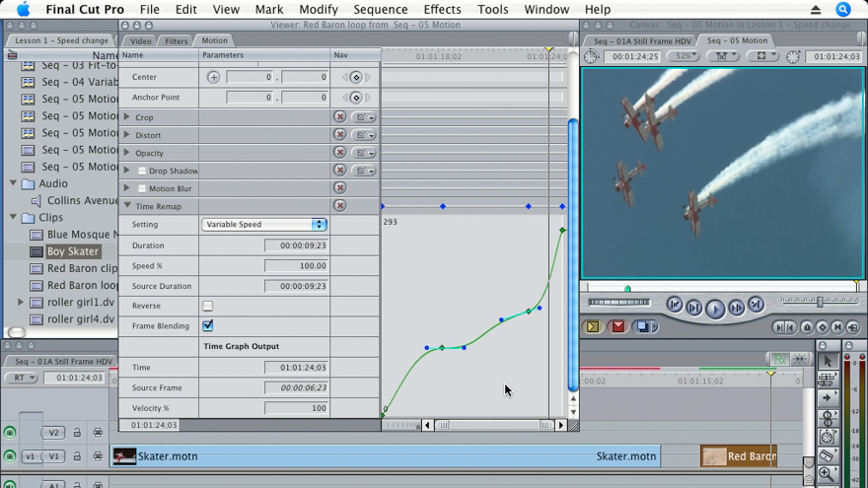Add a keyframe for Center parameter
This screenshot has height=488, width=868.
pos(356,78)
